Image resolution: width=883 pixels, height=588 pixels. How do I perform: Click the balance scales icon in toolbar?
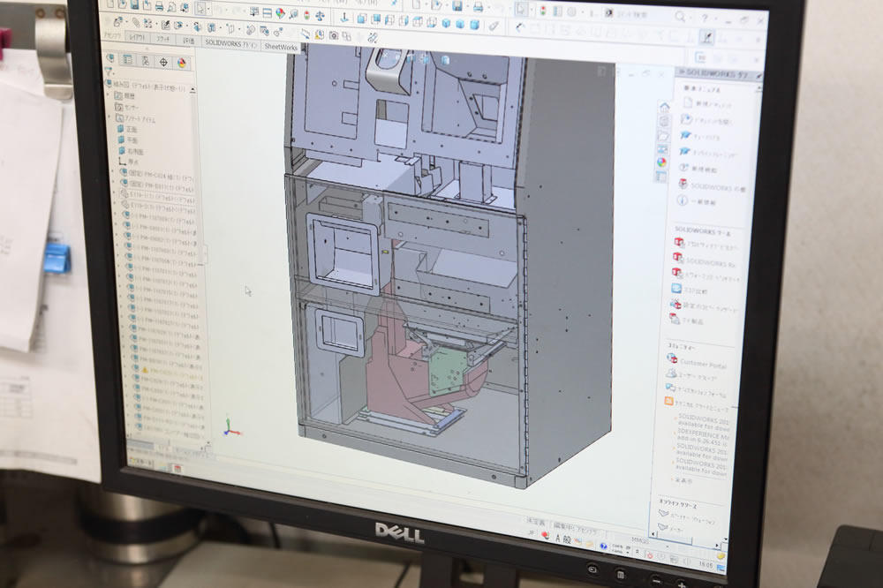click(321, 15)
